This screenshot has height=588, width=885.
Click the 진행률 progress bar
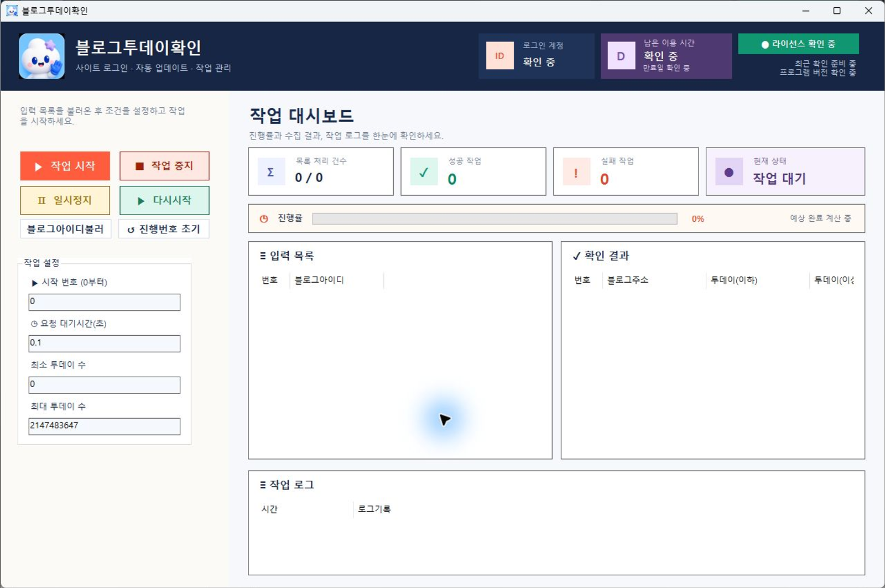pos(494,218)
